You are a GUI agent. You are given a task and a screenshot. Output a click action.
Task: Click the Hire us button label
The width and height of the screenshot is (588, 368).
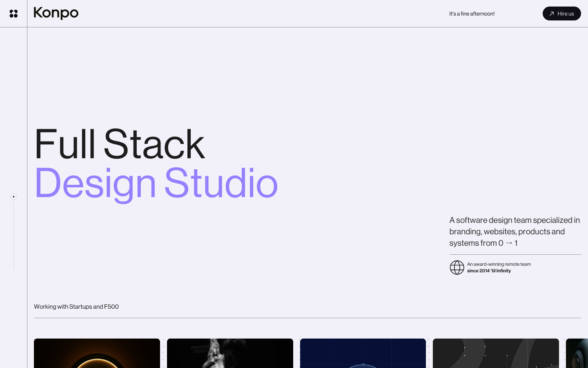(x=566, y=13)
